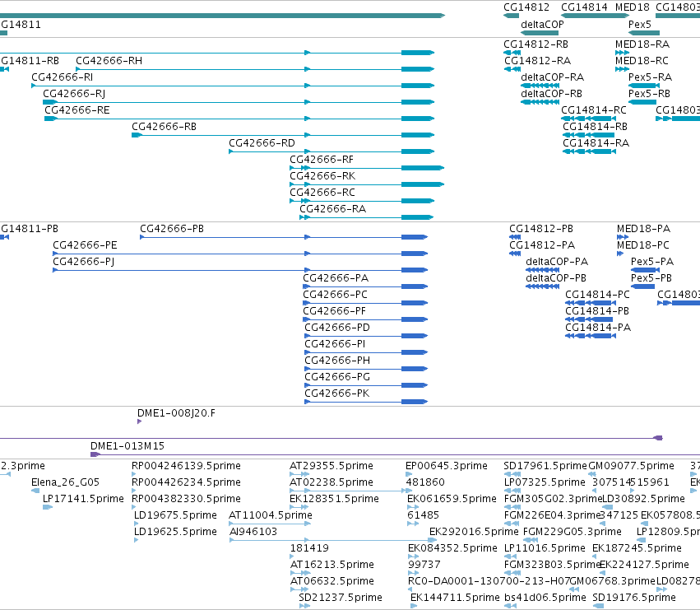Click transcript CG14814-RB
700x610 pixels.
(595, 127)
